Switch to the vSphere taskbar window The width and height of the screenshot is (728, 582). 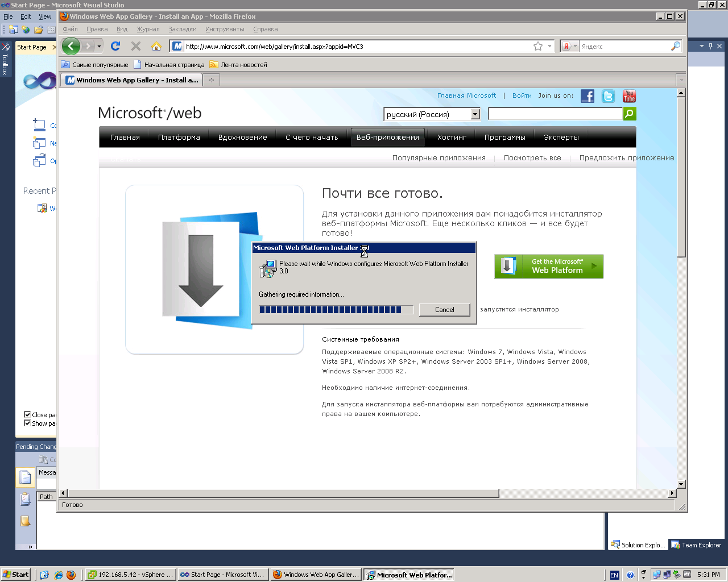(x=130, y=575)
